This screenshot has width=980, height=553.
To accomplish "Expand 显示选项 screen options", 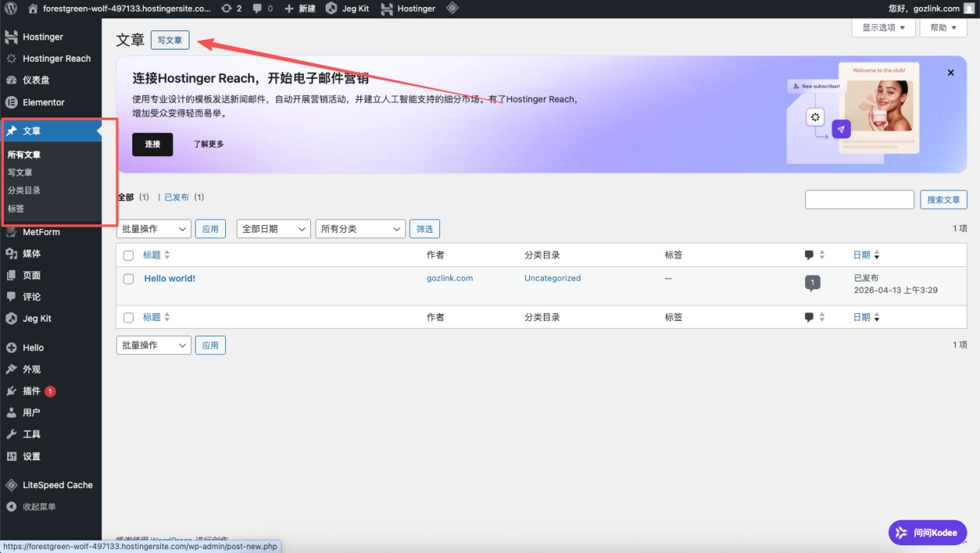I will pyautogui.click(x=883, y=27).
